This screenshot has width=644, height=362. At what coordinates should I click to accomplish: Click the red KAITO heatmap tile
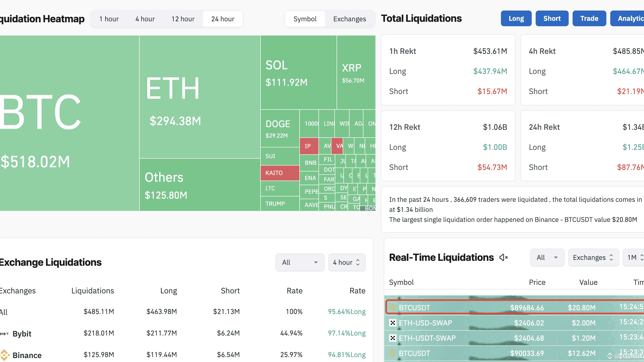280,173
